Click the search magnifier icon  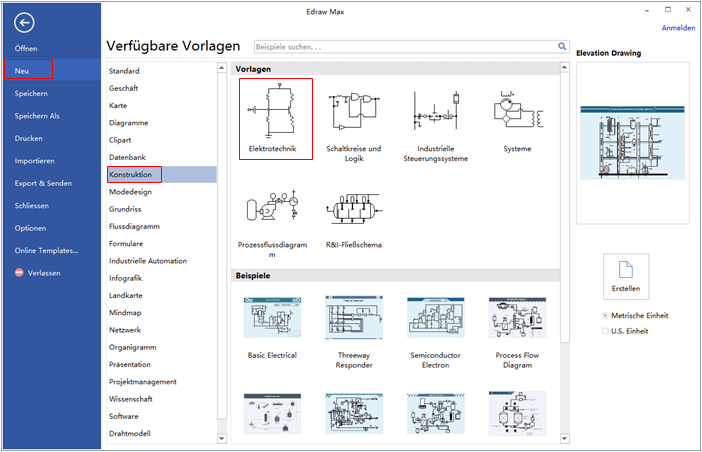tap(562, 46)
